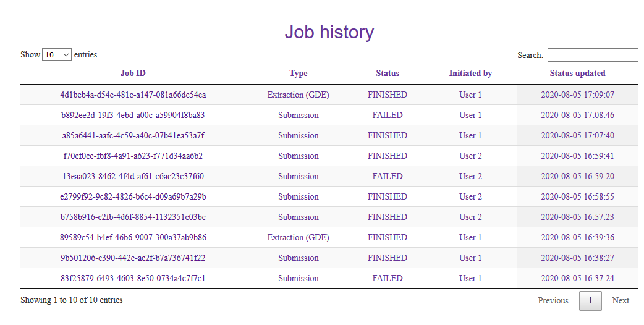Go to the Previous page
This screenshot has width=644, height=325.
pos(553,301)
